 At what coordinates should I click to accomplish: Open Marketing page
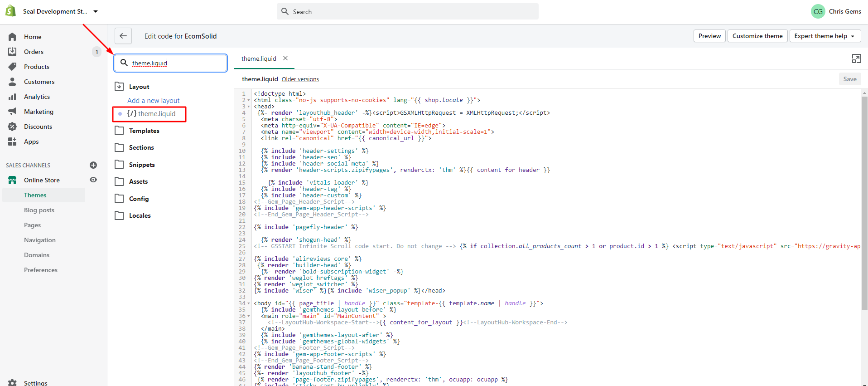[39, 112]
